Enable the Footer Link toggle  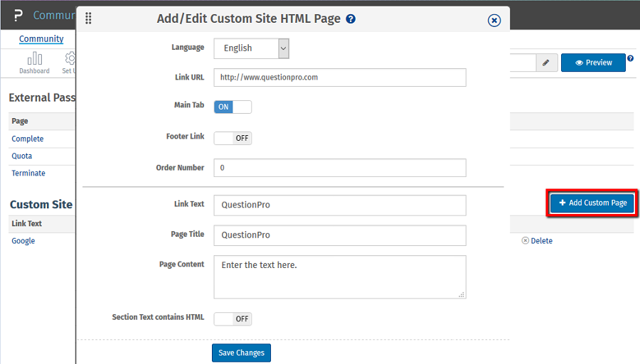click(x=233, y=138)
